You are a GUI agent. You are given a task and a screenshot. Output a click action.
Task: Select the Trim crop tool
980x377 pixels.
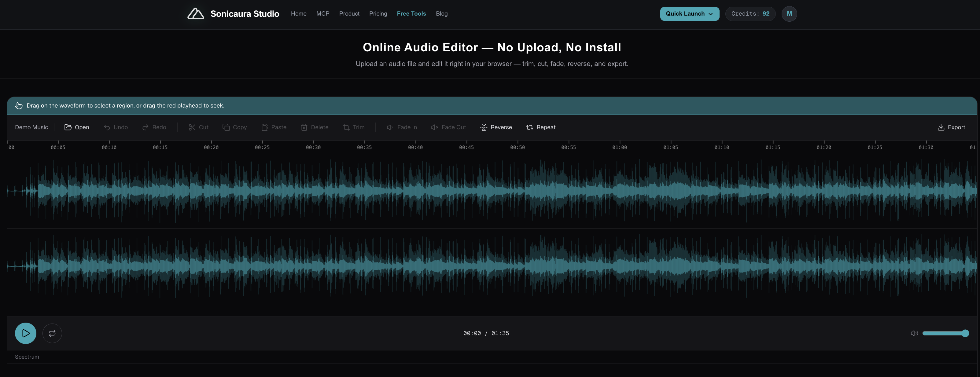tap(353, 127)
